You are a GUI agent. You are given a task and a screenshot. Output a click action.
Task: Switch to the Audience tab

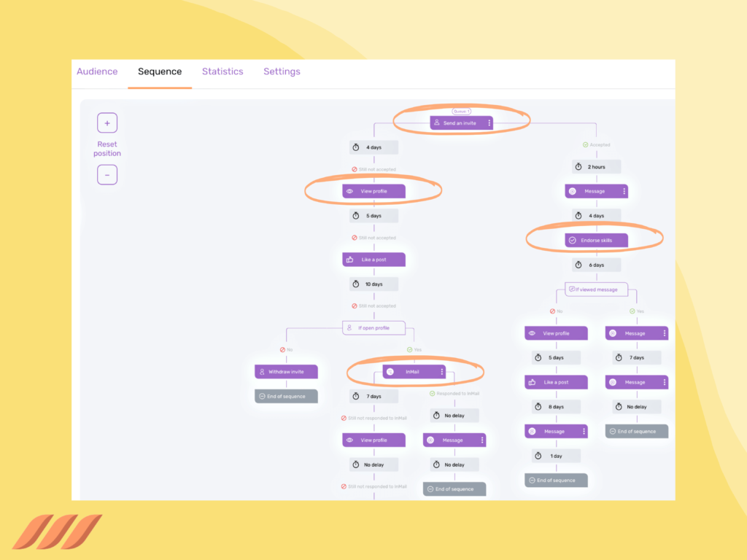click(x=97, y=71)
